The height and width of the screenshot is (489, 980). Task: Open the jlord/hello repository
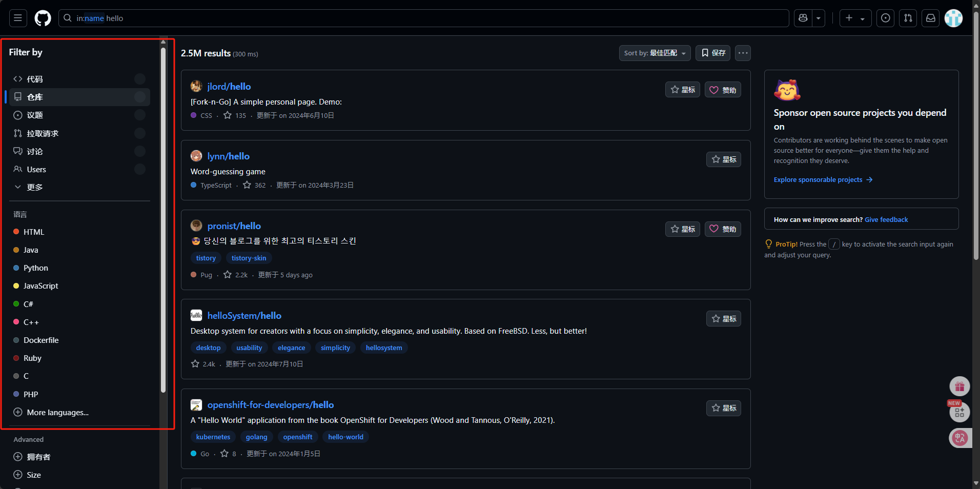point(229,86)
